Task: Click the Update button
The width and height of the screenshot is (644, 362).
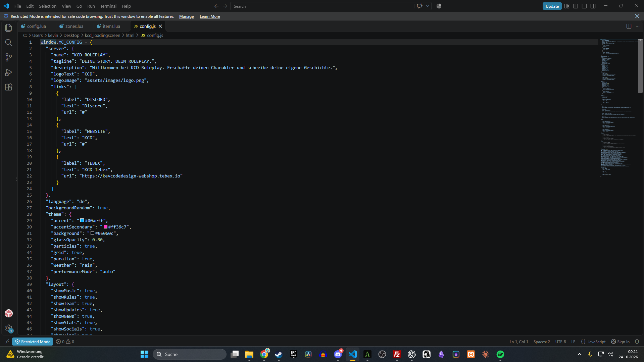Action: (x=552, y=6)
